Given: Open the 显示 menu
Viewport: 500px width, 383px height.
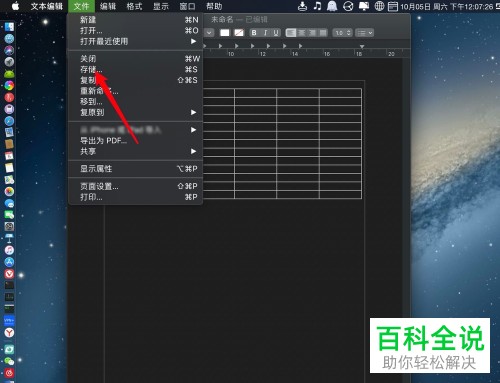Looking at the screenshot, I should pos(161,6).
